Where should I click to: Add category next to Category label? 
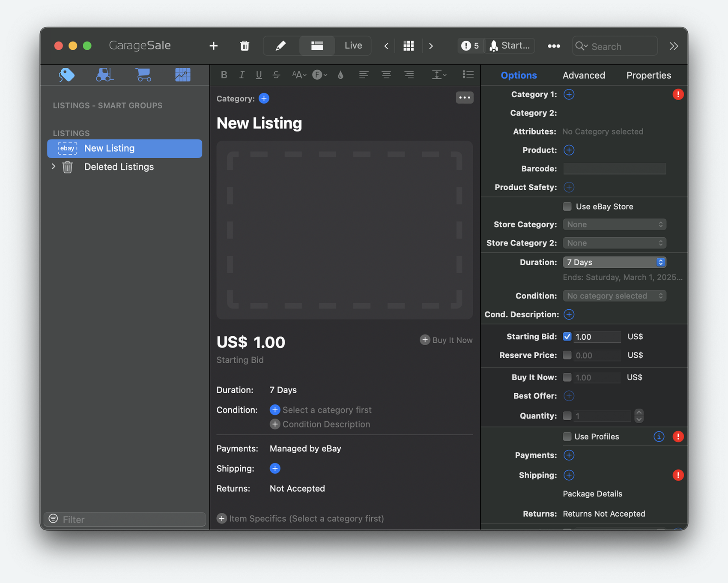[x=264, y=99]
